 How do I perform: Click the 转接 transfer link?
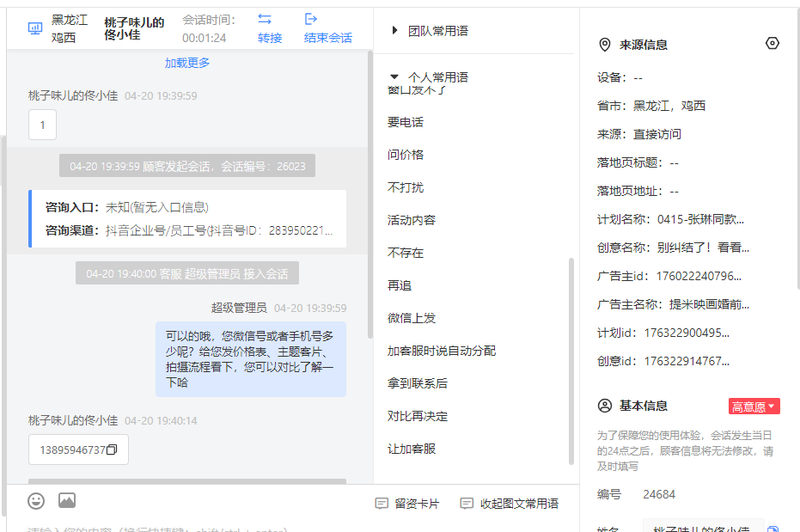coord(270,38)
